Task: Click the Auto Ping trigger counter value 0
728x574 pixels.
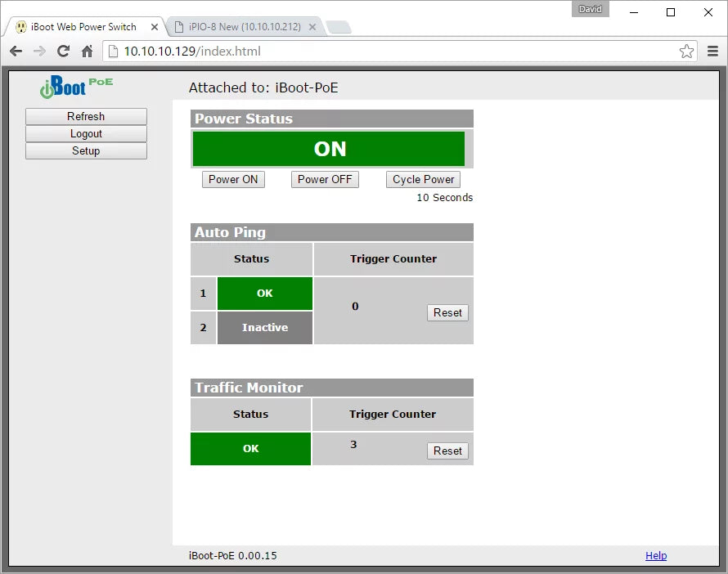Action: [x=355, y=307]
